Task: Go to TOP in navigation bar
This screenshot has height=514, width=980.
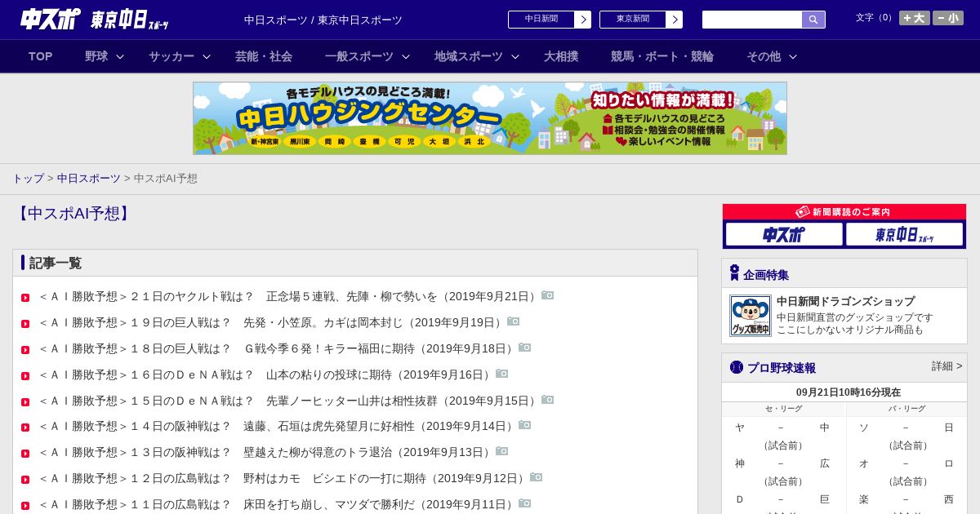Action: pyautogui.click(x=41, y=56)
